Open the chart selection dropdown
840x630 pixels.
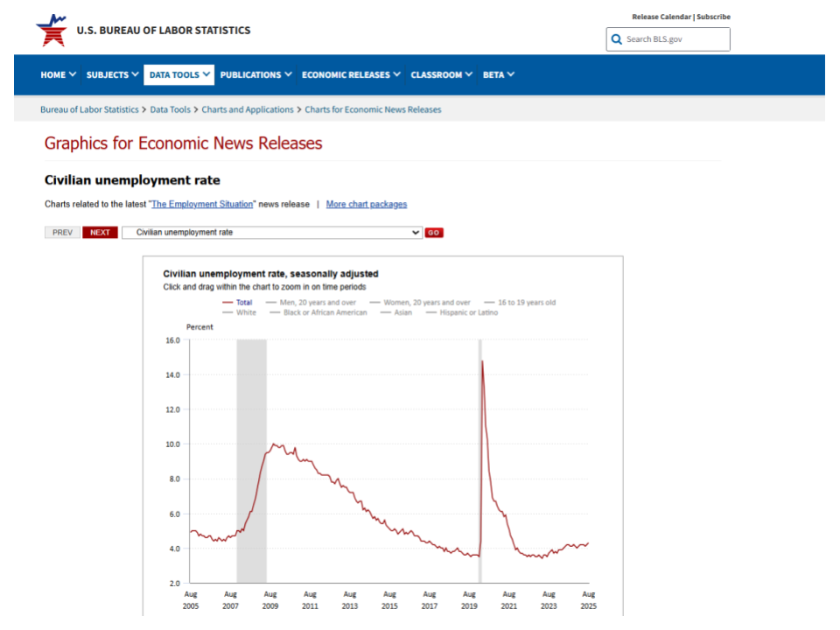272,233
